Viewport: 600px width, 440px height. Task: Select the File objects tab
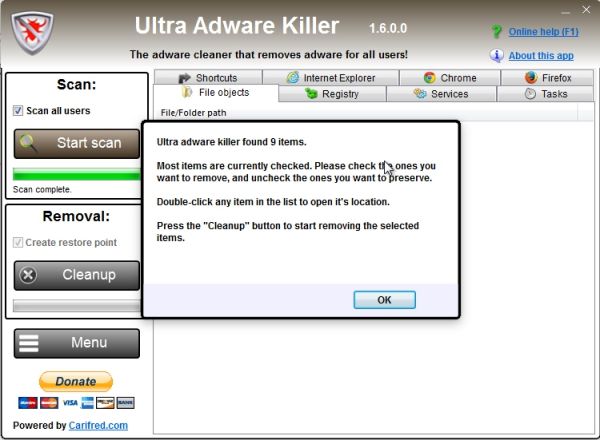point(216,93)
